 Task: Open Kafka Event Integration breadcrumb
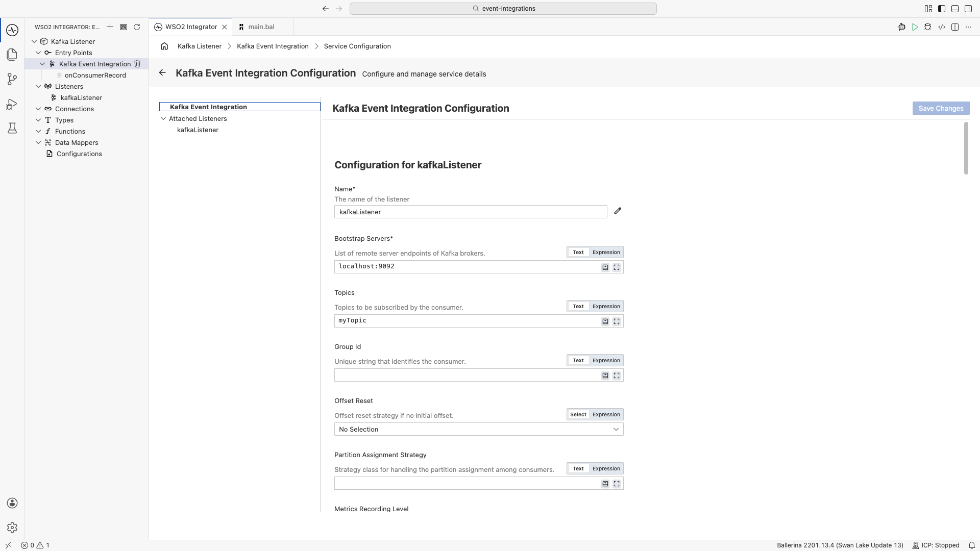point(273,46)
